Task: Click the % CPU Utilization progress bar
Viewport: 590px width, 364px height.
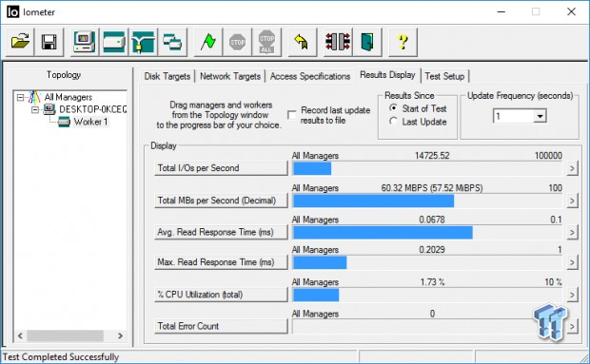Action: pyautogui.click(x=427, y=295)
